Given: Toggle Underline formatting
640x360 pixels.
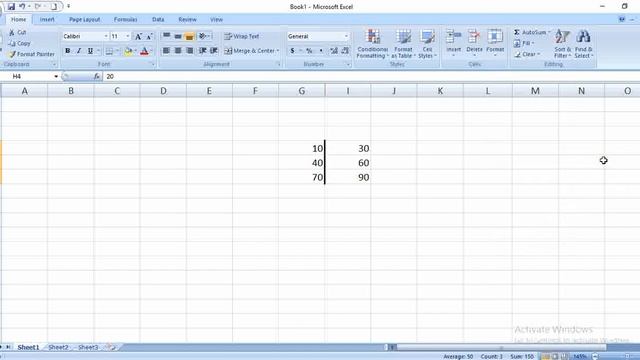Looking at the screenshot, I should pyautogui.click(x=90, y=51).
